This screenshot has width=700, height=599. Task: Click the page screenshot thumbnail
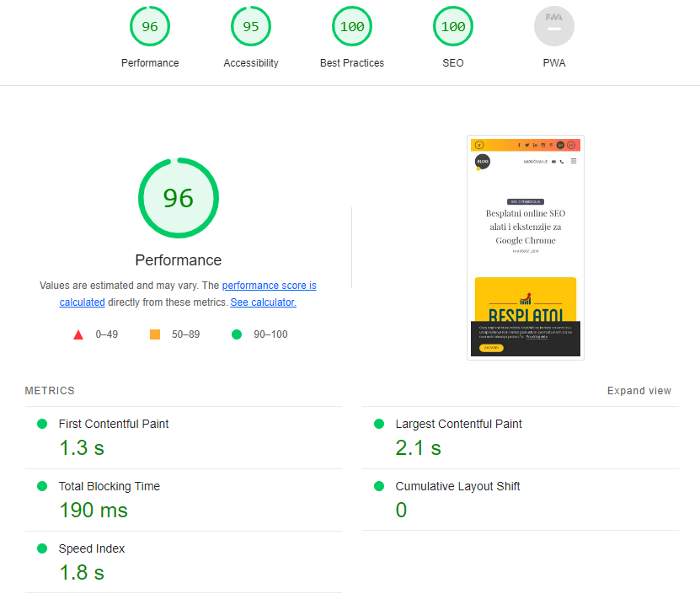pos(526,248)
